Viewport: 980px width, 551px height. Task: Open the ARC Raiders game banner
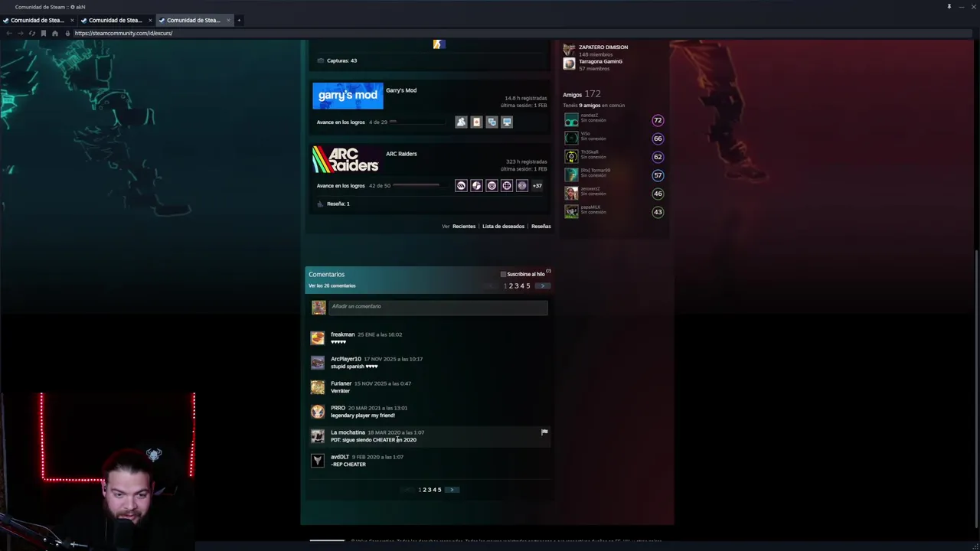point(346,159)
